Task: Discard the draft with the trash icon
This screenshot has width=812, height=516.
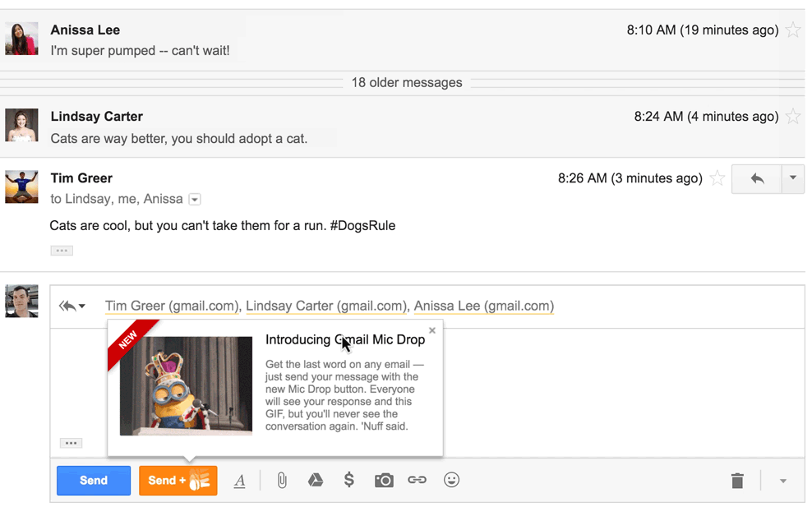Action: click(x=737, y=481)
